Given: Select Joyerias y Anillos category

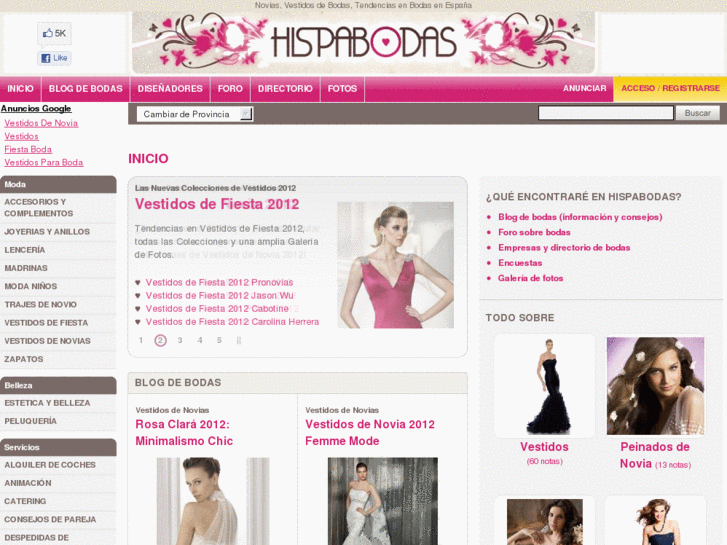Looking at the screenshot, I should point(58,231).
